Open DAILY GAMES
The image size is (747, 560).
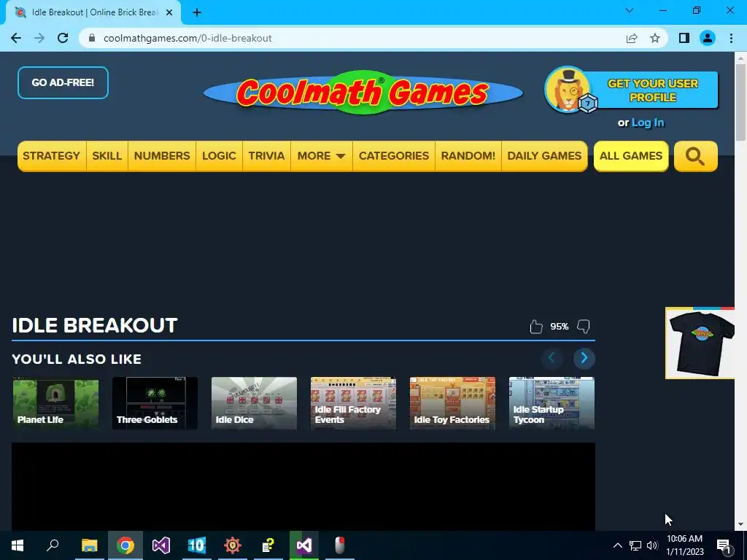[x=544, y=156]
